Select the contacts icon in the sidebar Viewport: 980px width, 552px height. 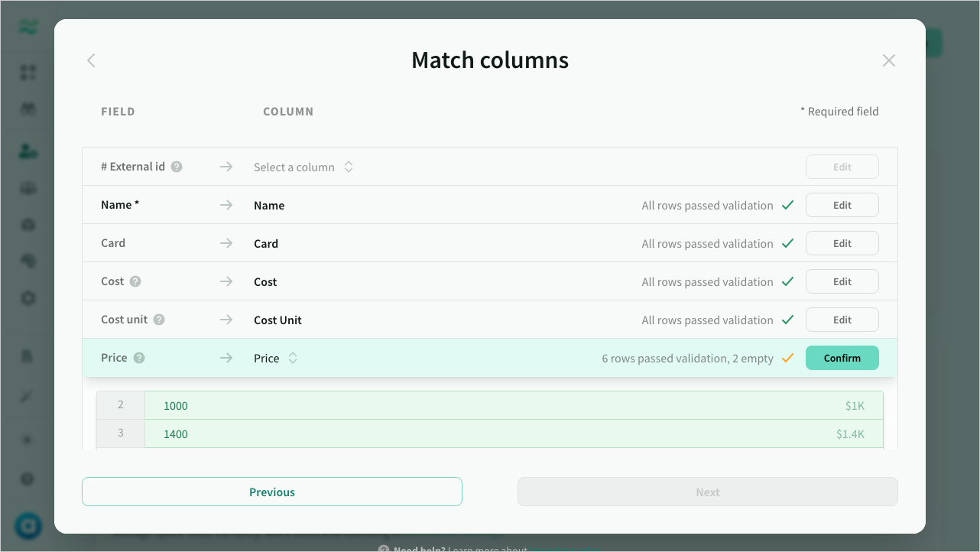tap(28, 151)
